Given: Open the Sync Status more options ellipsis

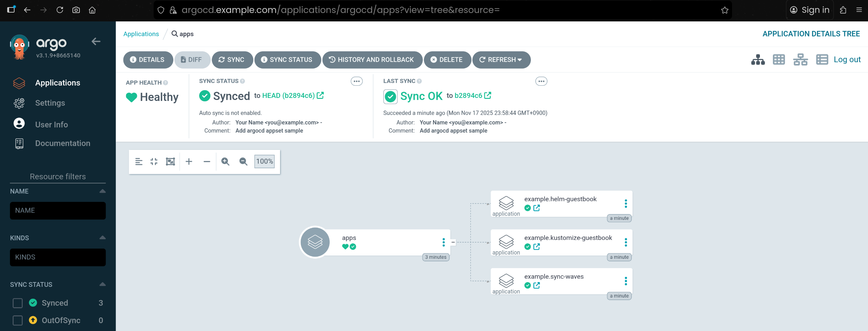Looking at the screenshot, I should (357, 81).
